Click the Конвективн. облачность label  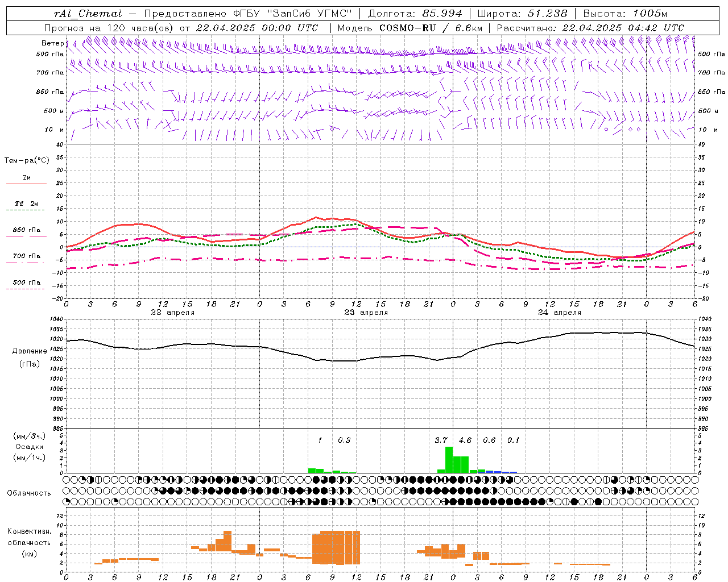pyautogui.click(x=29, y=537)
